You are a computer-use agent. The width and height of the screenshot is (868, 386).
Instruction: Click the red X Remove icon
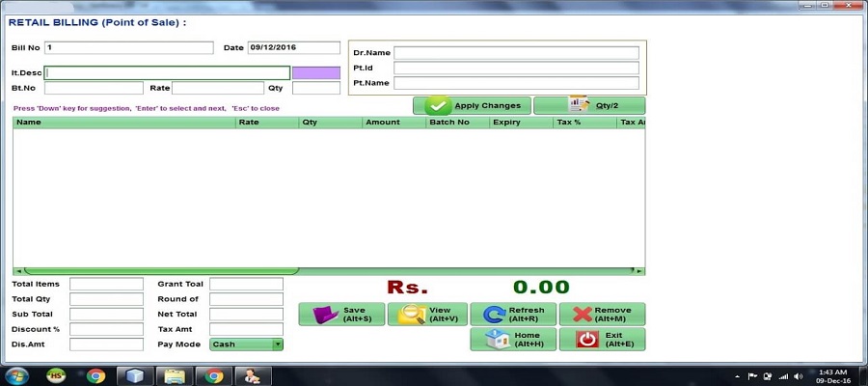point(582,315)
